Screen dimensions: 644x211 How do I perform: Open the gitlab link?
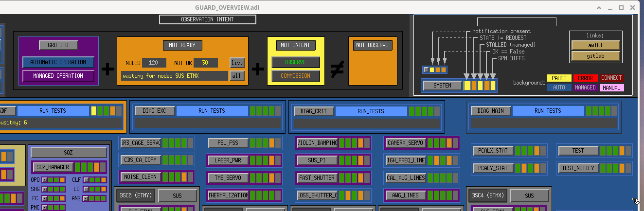(x=596, y=56)
